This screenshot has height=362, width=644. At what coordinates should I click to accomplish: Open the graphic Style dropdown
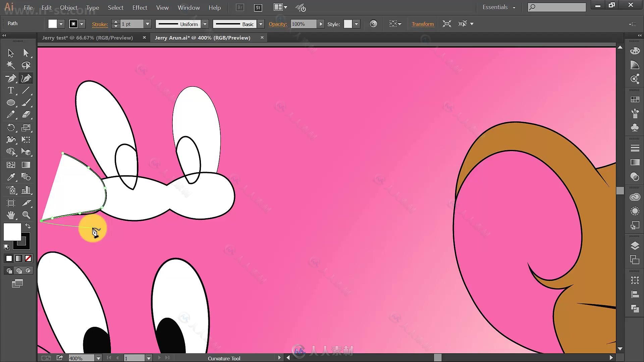[x=357, y=24]
